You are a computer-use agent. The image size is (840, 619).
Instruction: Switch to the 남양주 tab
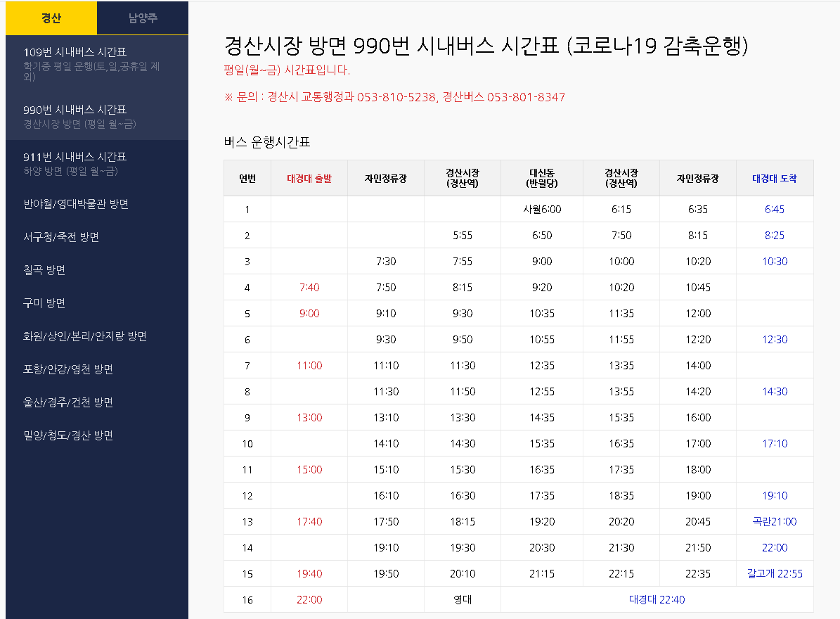(143, 18)
